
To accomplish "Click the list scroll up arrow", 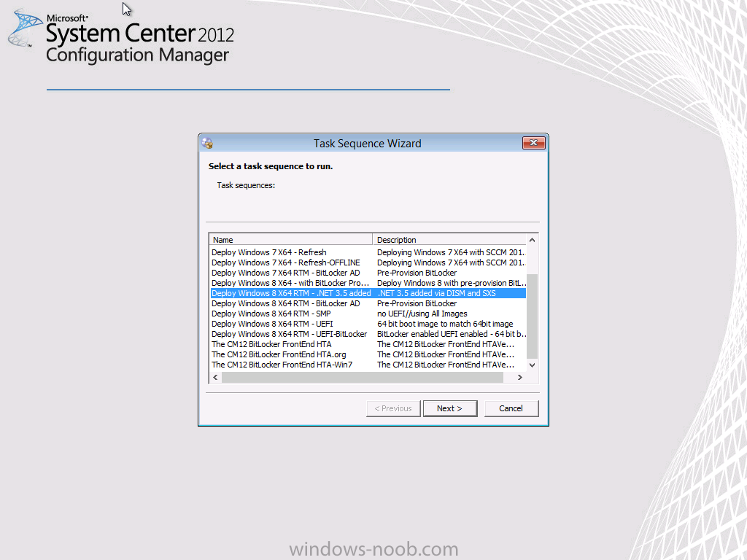I will click(532, 240).
